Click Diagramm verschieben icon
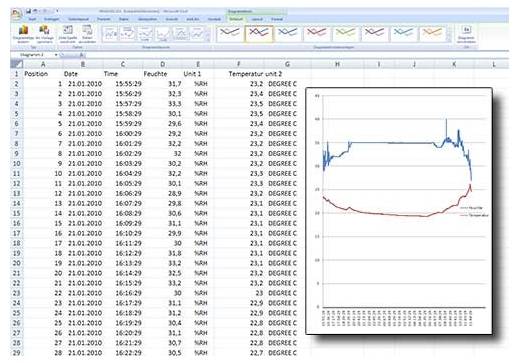 (x=466, y=34)
